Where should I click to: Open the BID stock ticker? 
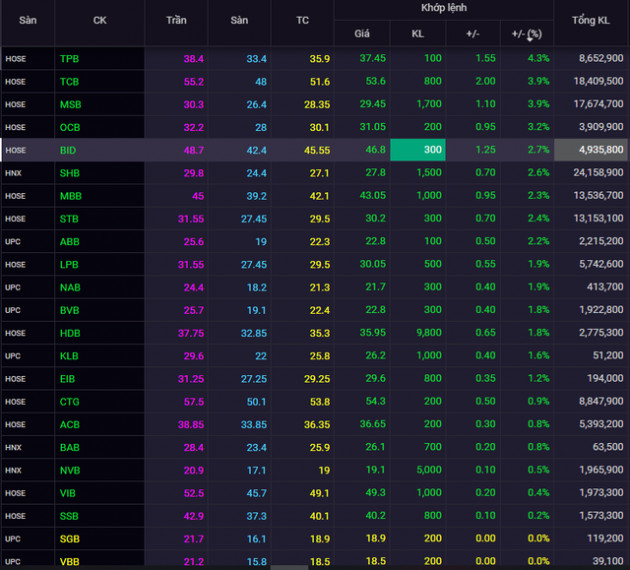click(x=68, y=150)
